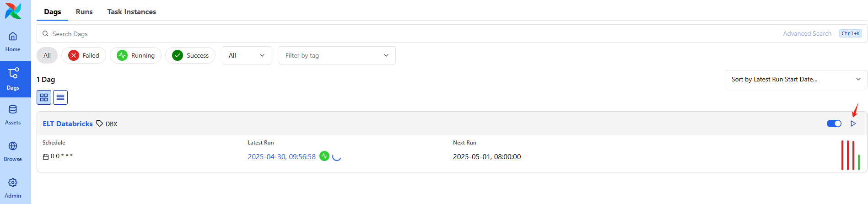Switch to list table view
The image size is (868, 204).
(60, 97)
